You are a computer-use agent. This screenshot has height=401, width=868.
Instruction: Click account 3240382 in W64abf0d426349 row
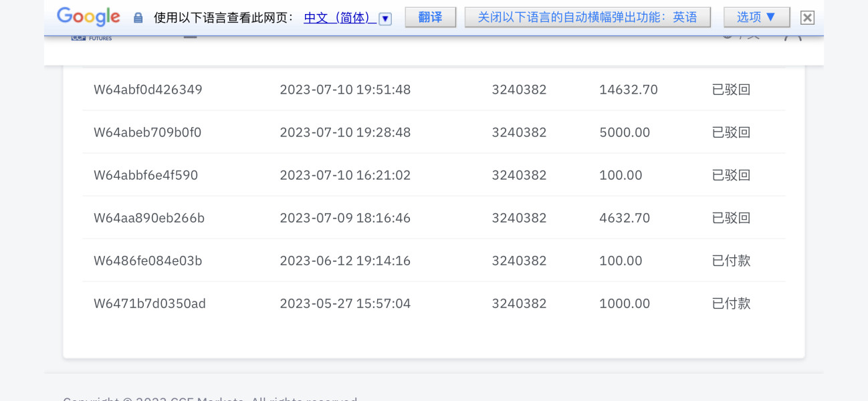coord(519,90)
